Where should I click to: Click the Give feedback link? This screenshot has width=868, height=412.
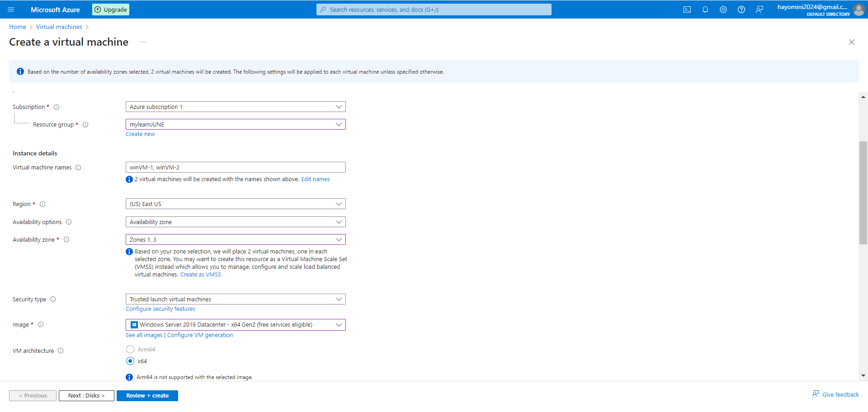(840, 395)
